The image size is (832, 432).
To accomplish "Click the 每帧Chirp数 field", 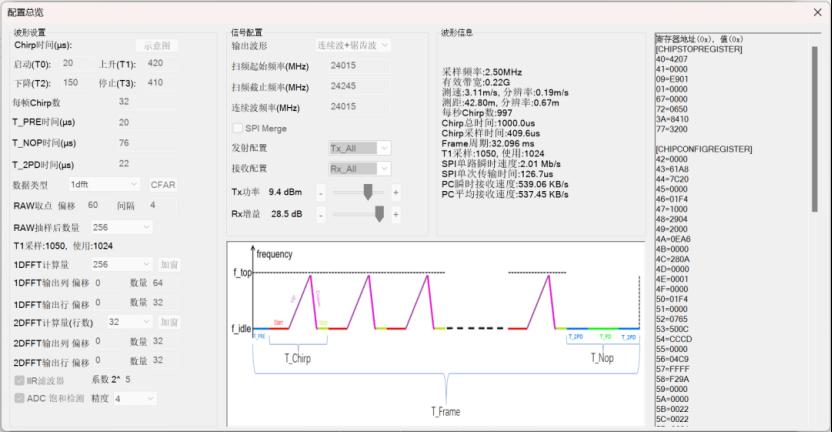I will [x=146, y=102].
